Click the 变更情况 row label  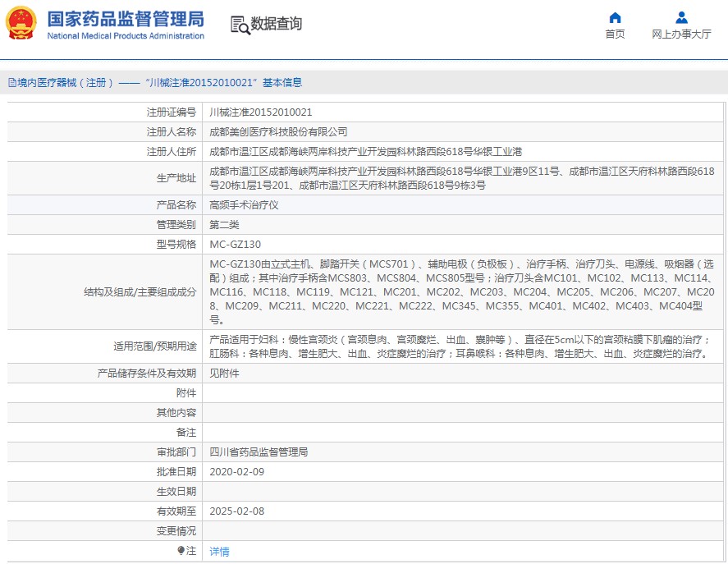coord(176,531)
